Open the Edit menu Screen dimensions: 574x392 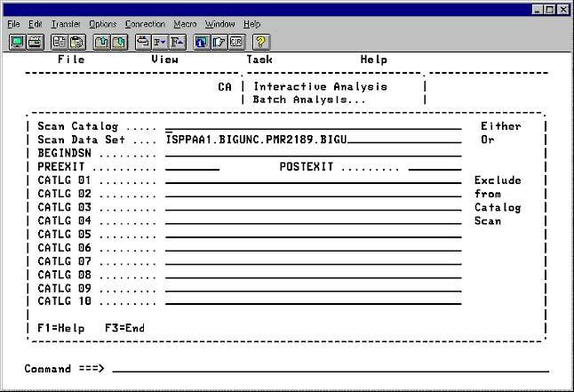click(36, 24)
